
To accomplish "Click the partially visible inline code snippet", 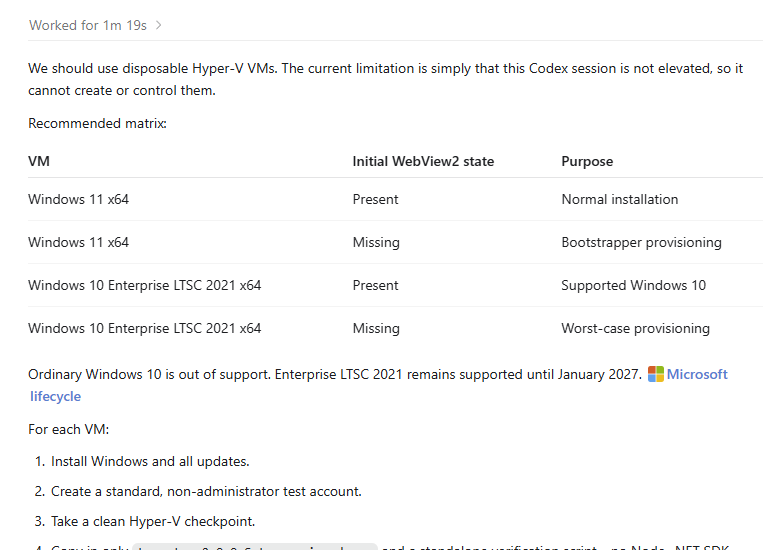I will (255, 547).
